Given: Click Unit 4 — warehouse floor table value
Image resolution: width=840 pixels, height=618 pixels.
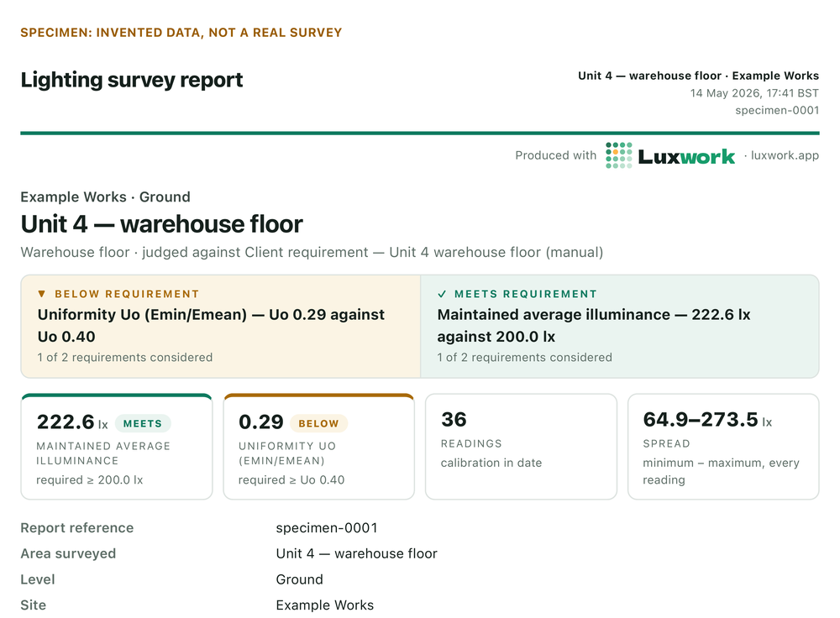Looking at the screenshot, I should (357, 553).
